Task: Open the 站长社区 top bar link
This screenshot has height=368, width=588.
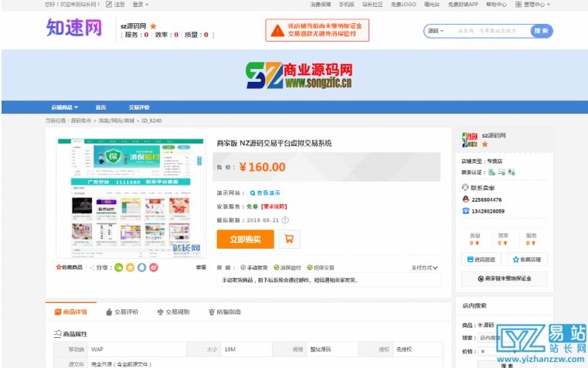Action: tap(372, 4)
